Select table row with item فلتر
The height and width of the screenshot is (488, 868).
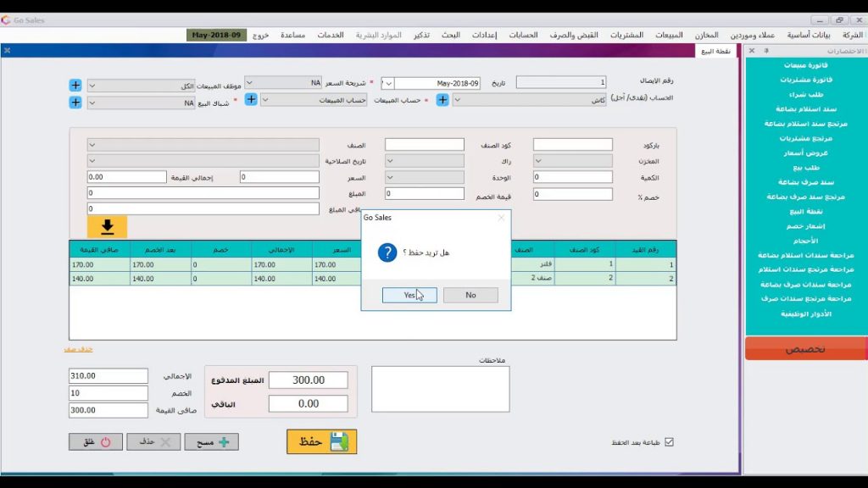372,264
